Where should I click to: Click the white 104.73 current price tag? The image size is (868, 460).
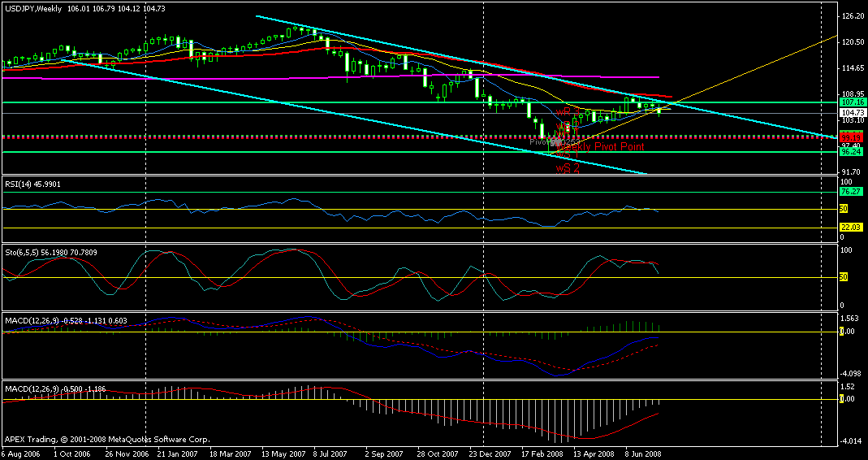(849, 111)
